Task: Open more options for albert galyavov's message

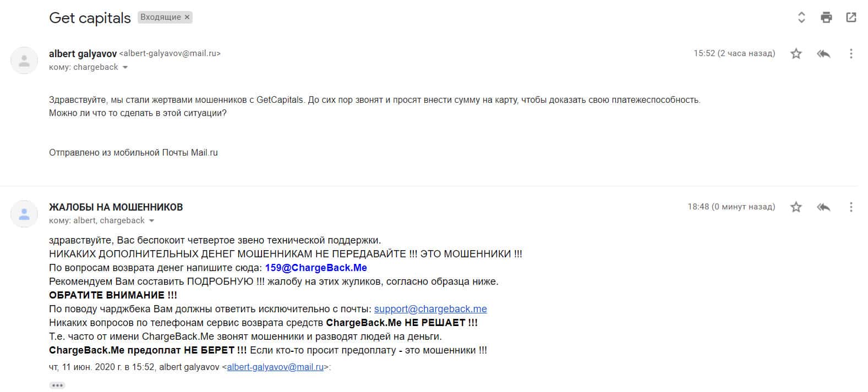Action: (x=851, y=54)
